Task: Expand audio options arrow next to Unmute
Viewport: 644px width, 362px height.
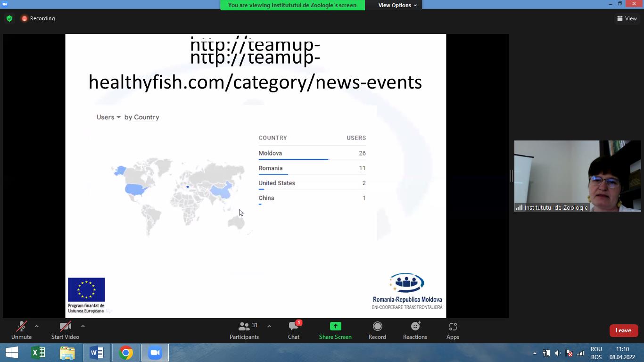Action: tap(37, 326)
